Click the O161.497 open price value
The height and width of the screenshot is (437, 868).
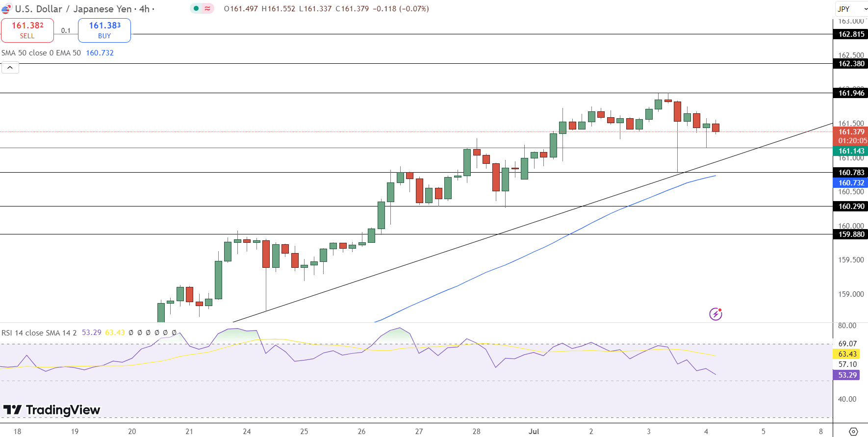click(x=241, y=9)
